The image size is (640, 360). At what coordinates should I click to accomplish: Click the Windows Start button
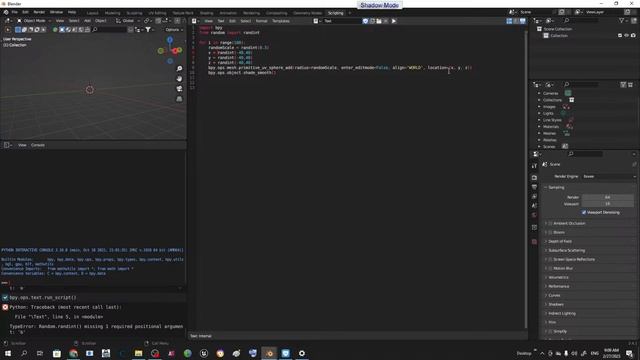coord(7,353)
